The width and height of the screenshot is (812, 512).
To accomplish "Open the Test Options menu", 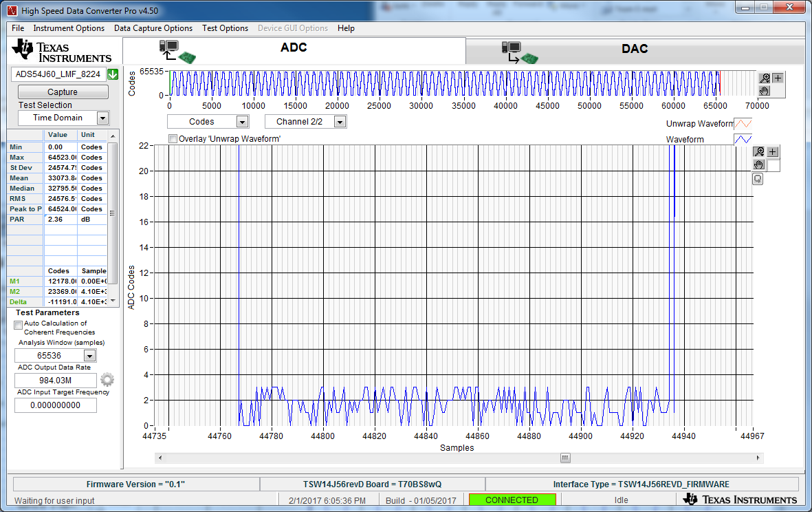I will coord(226,28).
